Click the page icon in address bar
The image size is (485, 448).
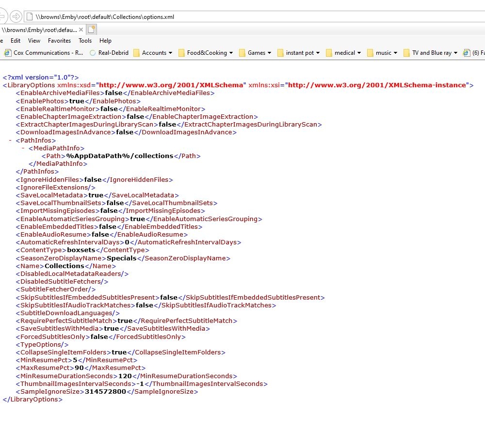(30, 16)
